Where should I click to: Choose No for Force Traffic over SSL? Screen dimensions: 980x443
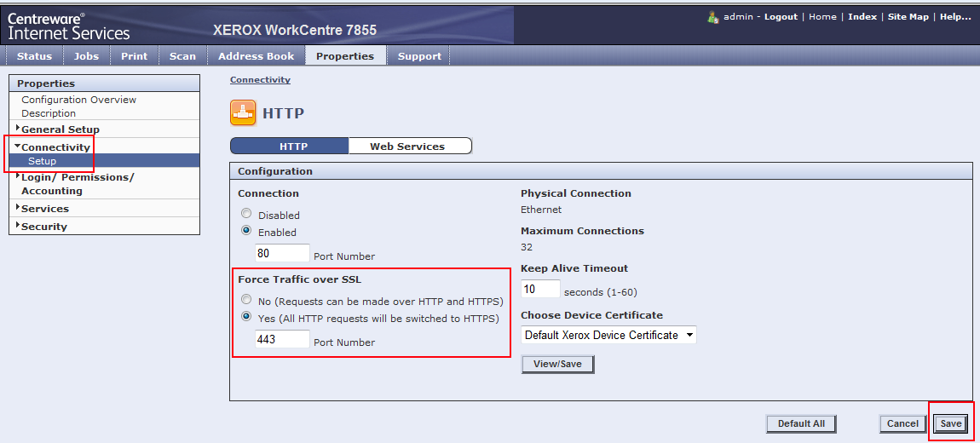point(246,300)
